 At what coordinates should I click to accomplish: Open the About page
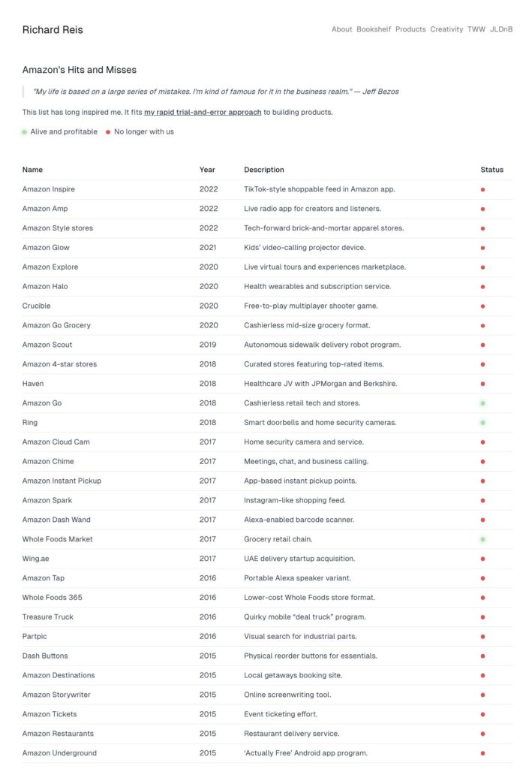(341, 29)
